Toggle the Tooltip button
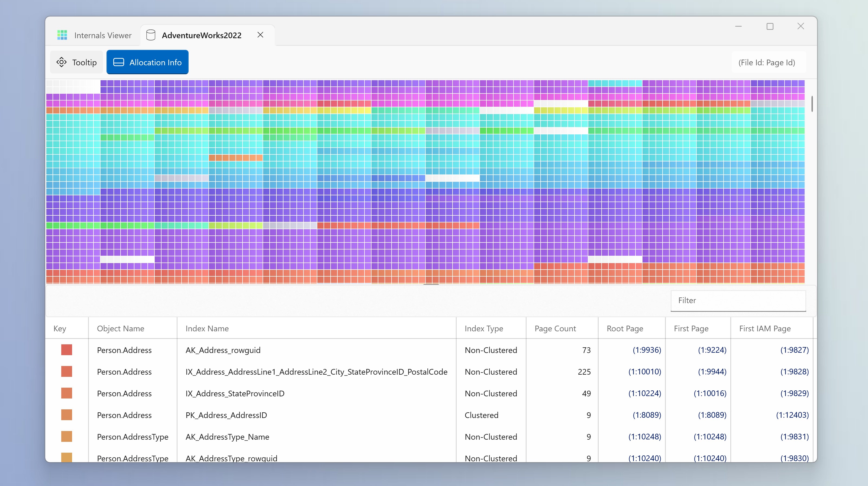 [76, 62]
